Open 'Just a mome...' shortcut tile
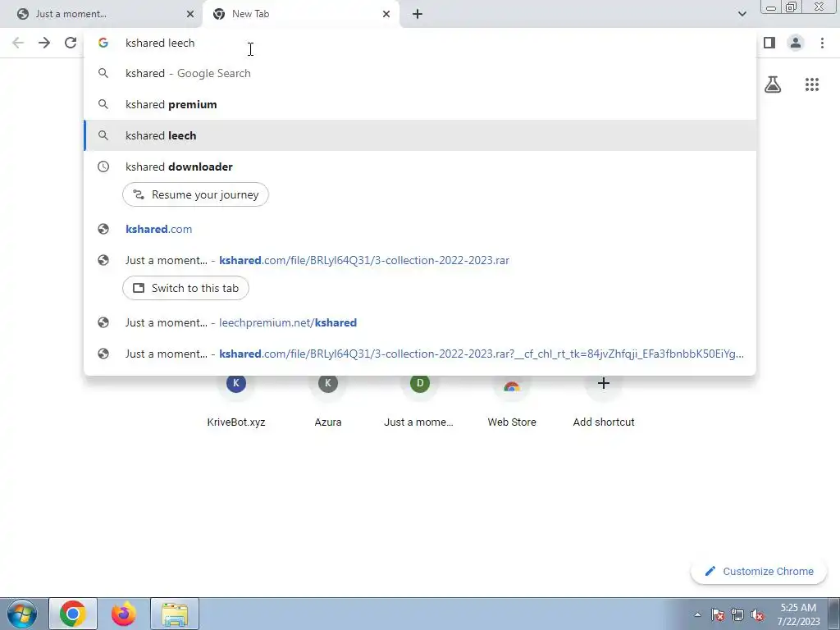Viewport: 840px width, 630px height. tap(419, 400)
